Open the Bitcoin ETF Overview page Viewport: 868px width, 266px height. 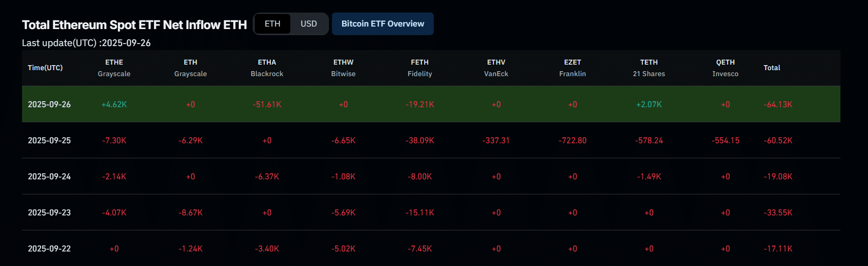383,24
